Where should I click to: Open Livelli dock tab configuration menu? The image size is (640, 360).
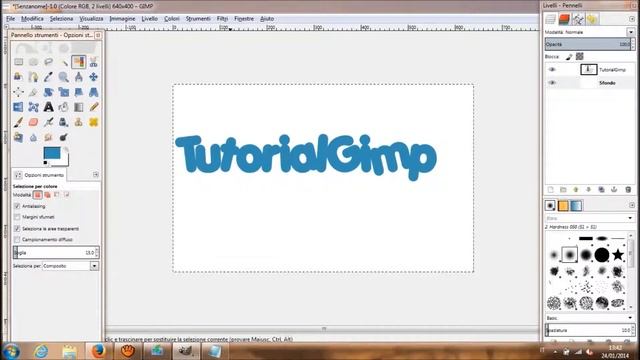coord(632,19)
